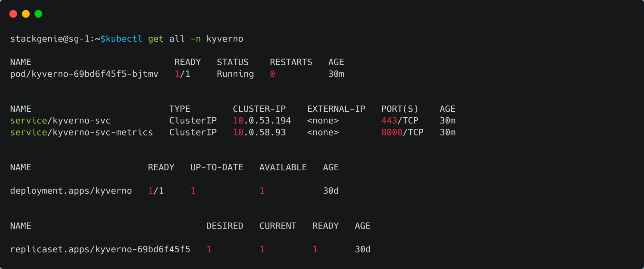Click the prompt 'stackgenie@sg-1:~'

point(55,39)
